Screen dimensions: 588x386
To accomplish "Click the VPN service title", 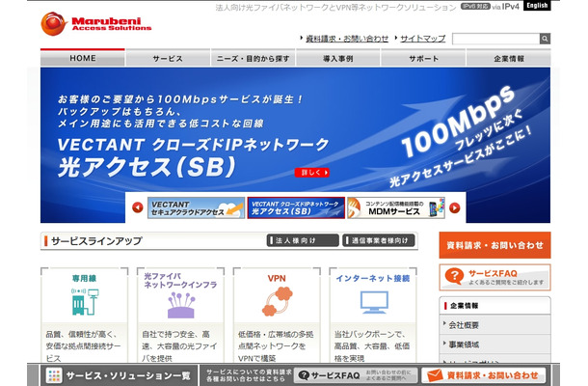I will click(x=277, y=278).
